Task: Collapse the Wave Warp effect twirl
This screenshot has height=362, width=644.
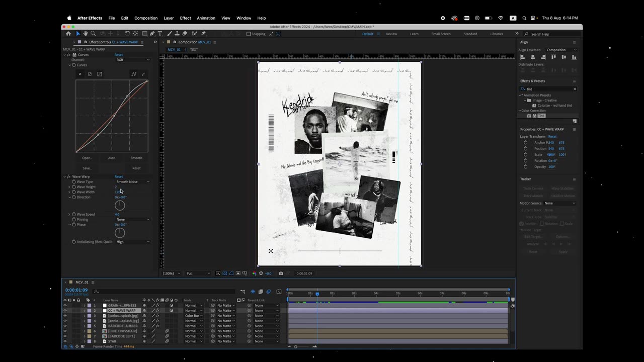Action: point(64,176)
